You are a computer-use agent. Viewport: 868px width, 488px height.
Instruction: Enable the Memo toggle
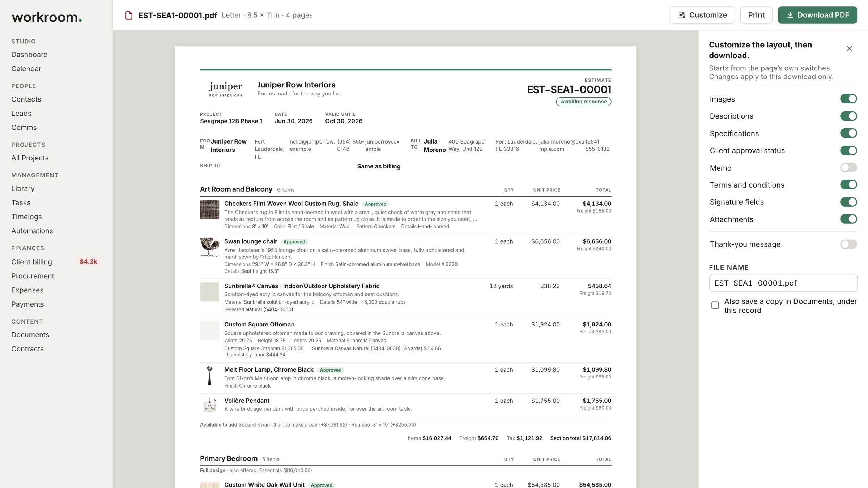[848, 167]
